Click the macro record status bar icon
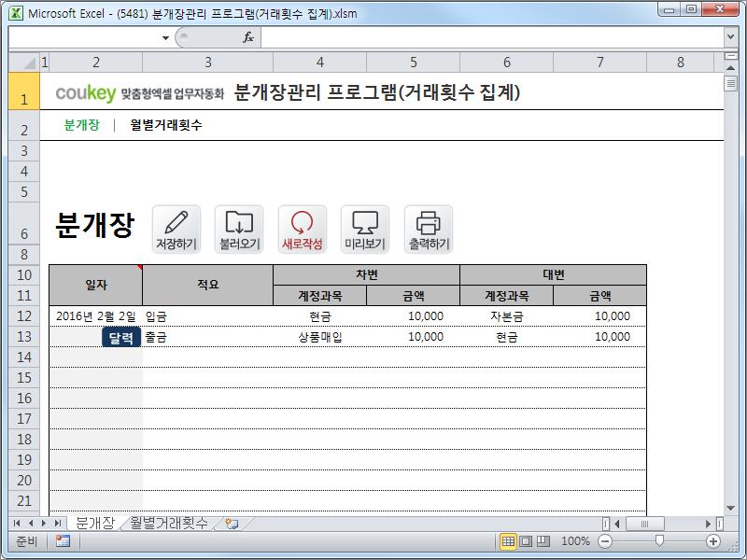 63,541
